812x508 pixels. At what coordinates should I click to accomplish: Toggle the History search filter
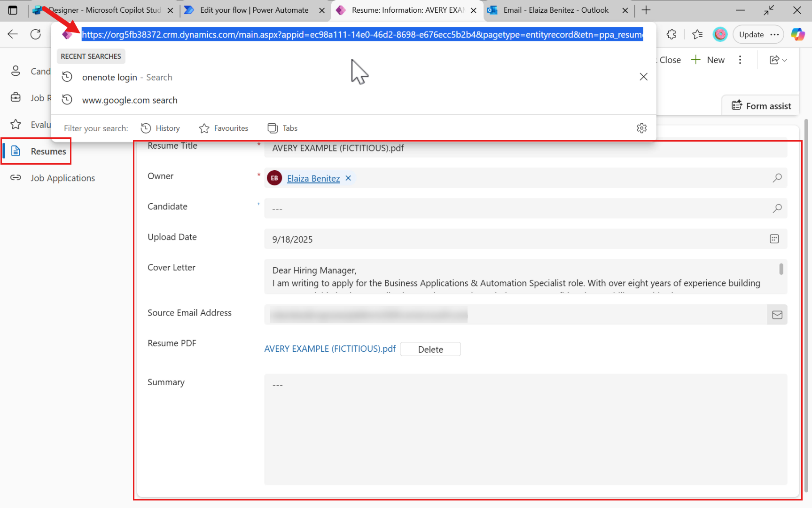coord(160,128)
